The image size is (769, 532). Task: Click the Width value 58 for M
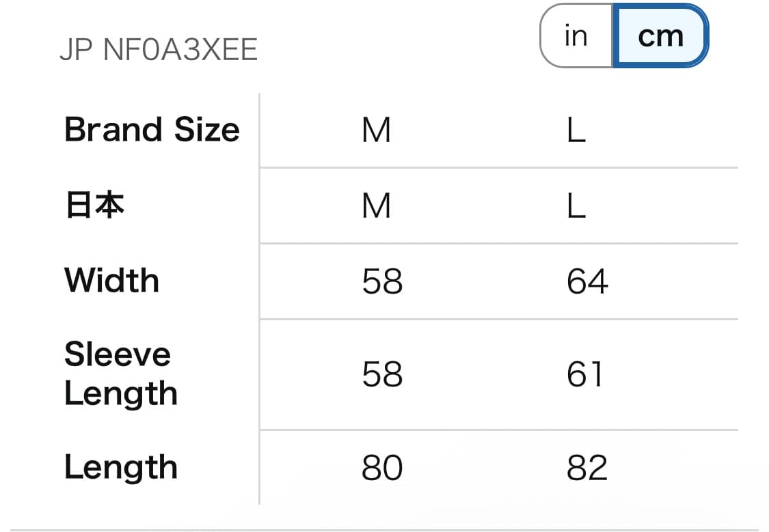pyautogui.click(x=382, y=281)
